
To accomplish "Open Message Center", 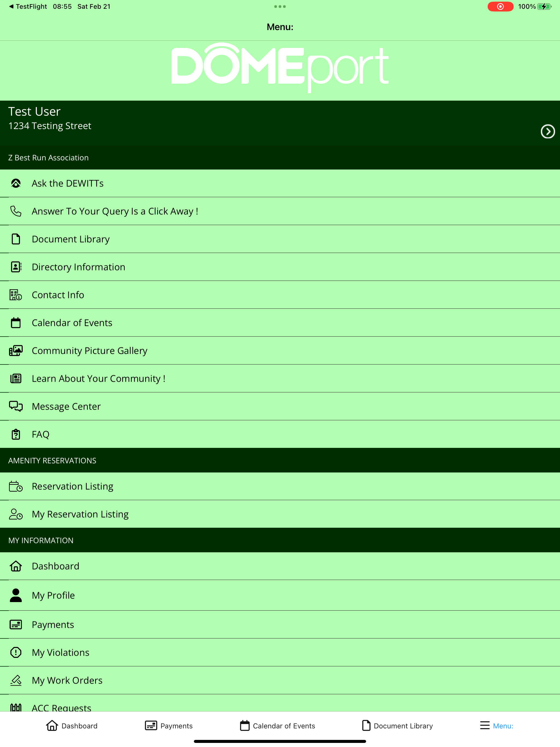I will pos(280,406).
